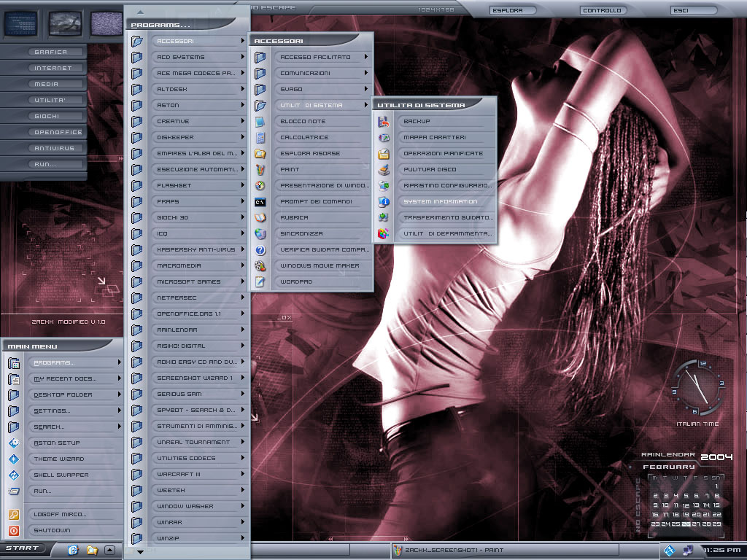Image resolution: width=747 pixels, height=560 pixels.
Task: Click the System Information icon
Action: (x=384, y=202)
